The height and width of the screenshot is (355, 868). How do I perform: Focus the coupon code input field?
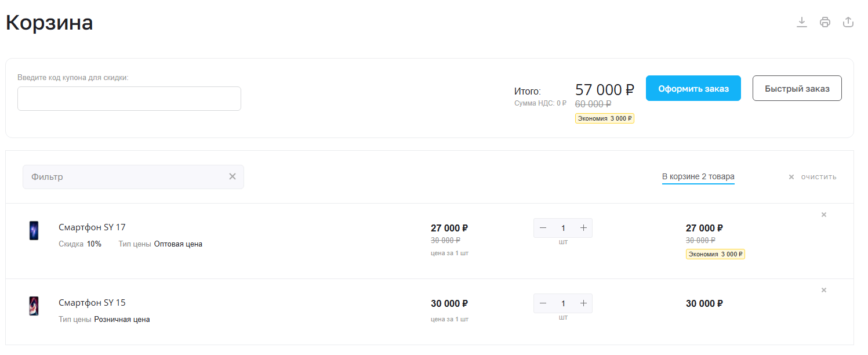(129, 99)
